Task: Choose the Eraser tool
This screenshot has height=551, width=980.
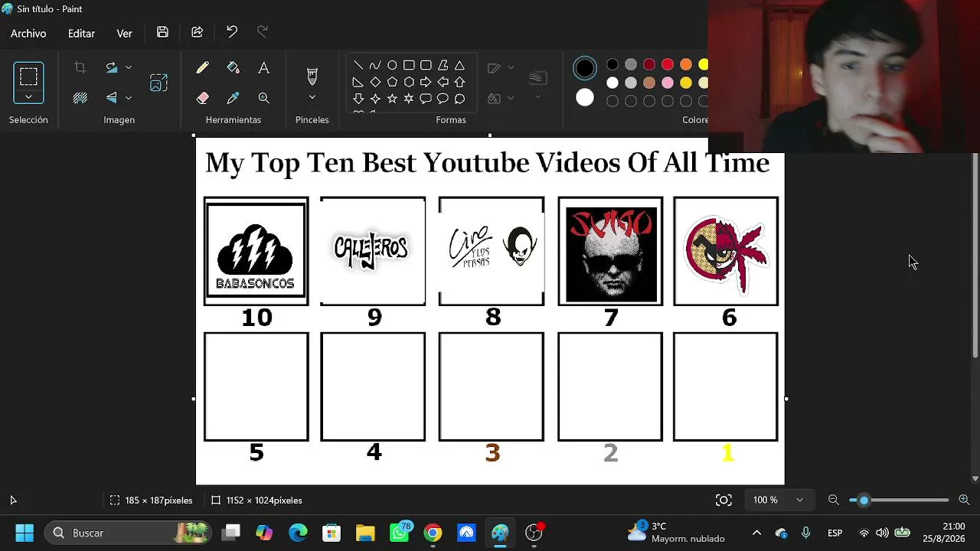Action: click(x=202, y=98)
